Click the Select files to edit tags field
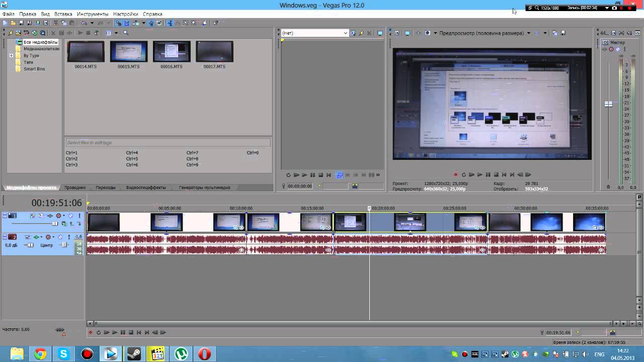This screenshot has height=362, width=644. tap(168, 143)
